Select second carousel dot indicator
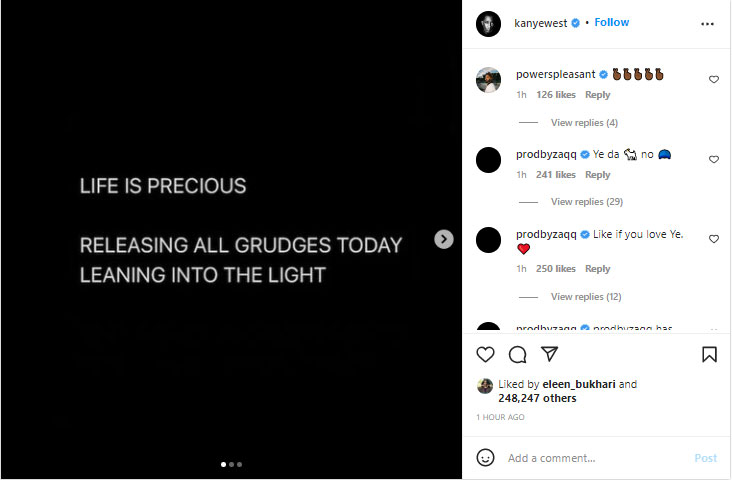The width and height of the screenshot is (732, 480). pyautogui.click(x=231, y=464)
